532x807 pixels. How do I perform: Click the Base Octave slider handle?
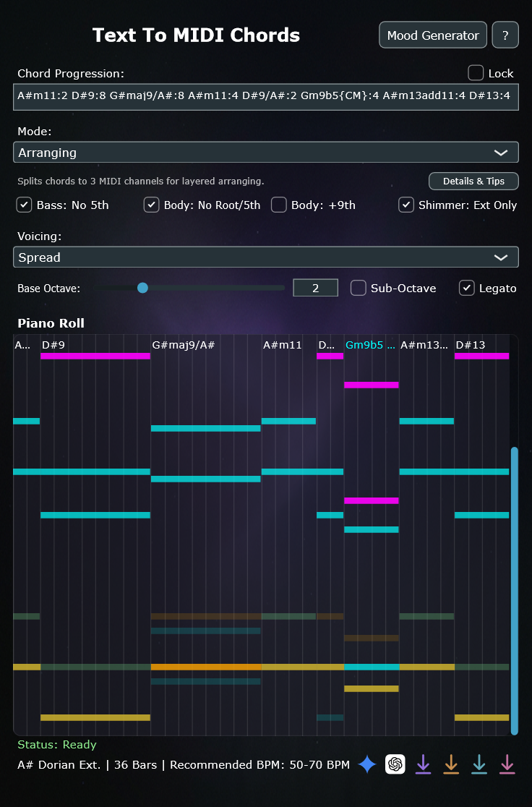[x=142, y=288]
